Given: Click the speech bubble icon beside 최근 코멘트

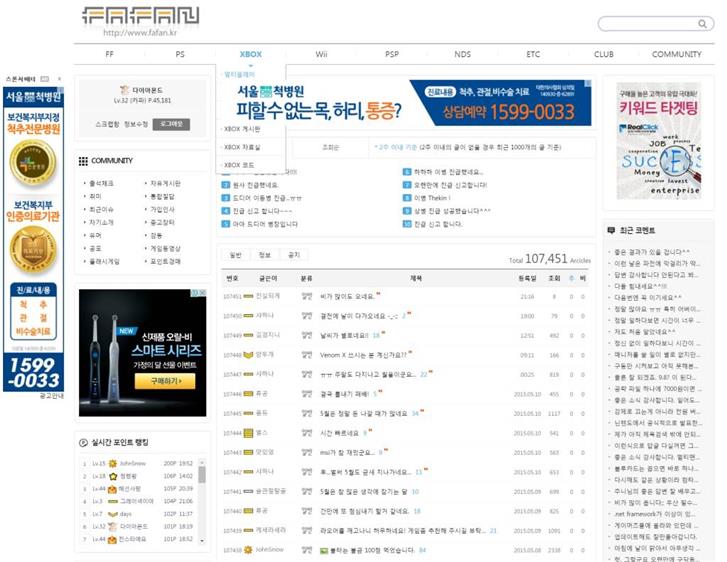Looking at the screenshot, I should tap(611, 231).
